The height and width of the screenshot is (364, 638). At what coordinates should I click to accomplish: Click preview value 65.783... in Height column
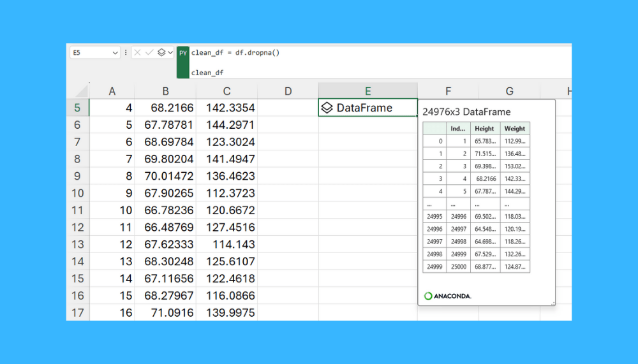(x=486, y=141)
